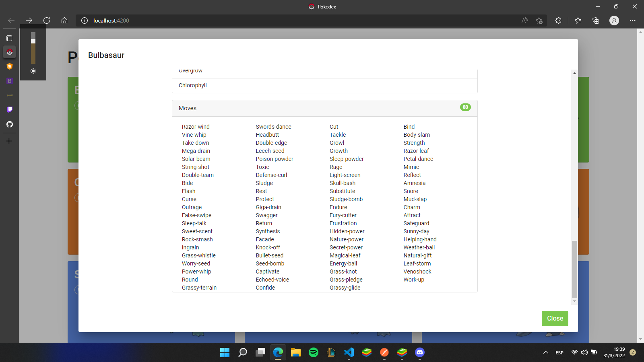Open Twitch from the vertical sidebar
644x362 pixels.
[x=9, y=109]
